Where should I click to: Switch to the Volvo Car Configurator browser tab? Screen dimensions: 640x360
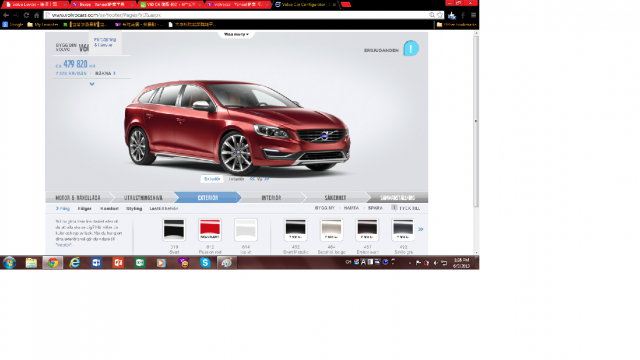click(304, 4)
